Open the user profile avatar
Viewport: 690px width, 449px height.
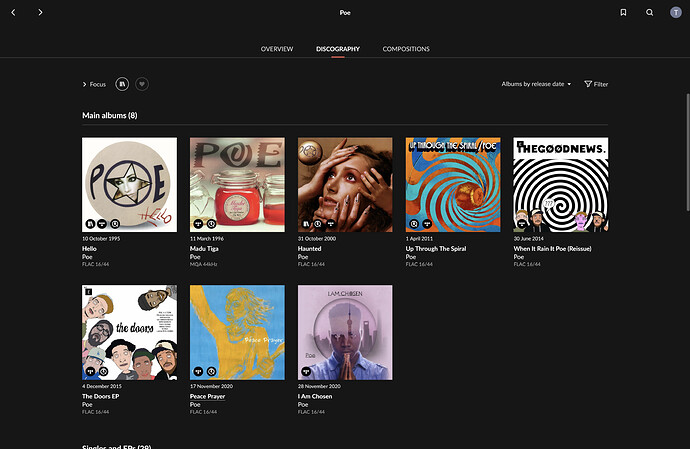676,12
